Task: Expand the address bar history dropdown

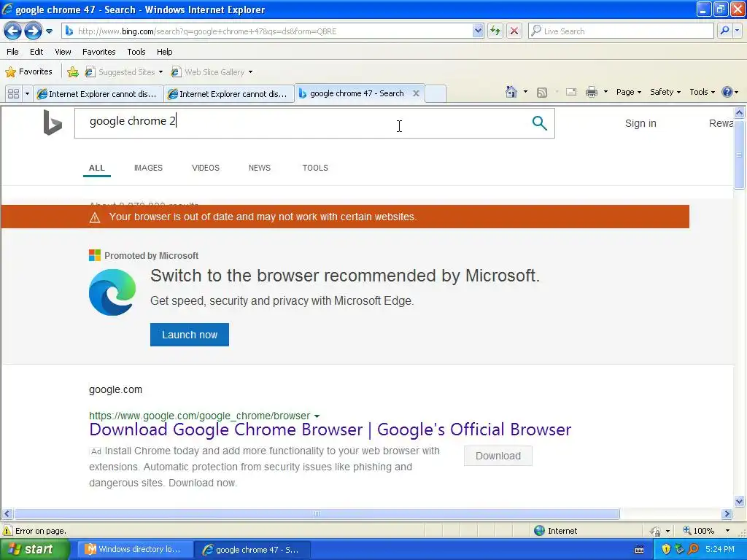Action: (478, 31)
